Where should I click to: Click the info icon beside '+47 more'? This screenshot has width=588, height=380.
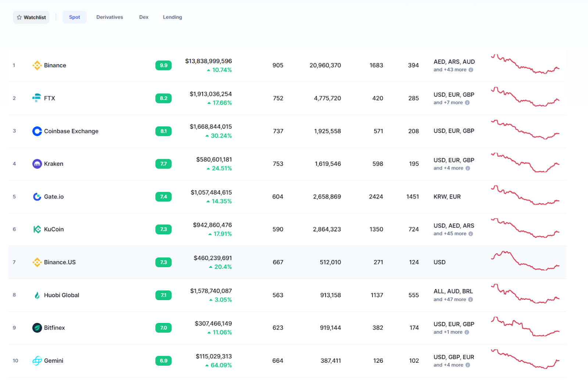[x=470, y=299]
